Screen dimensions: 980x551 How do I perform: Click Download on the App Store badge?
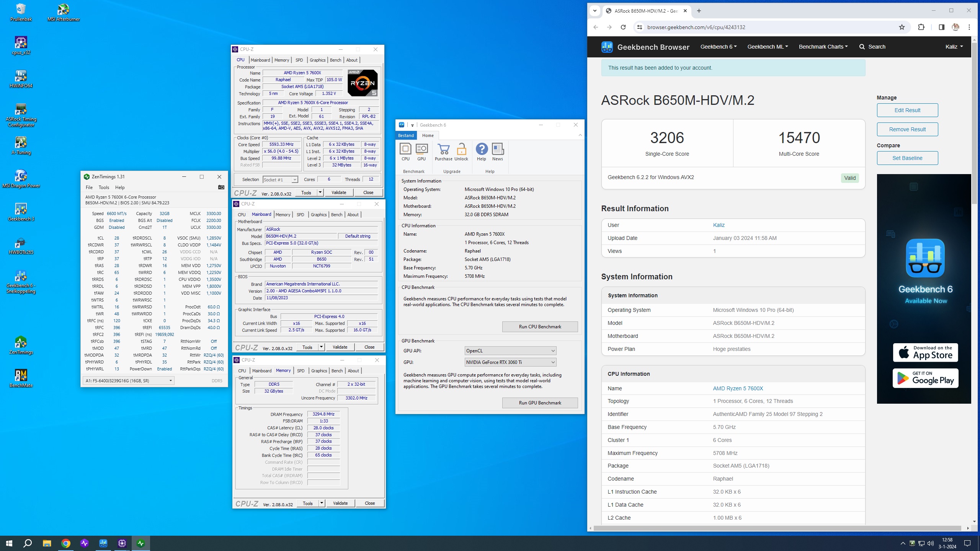[x=925, y=352]
